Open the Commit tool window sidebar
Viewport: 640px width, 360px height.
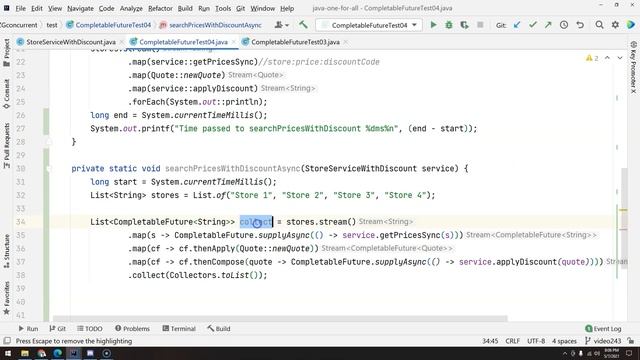pyautogui.click(x=7, y=94)
